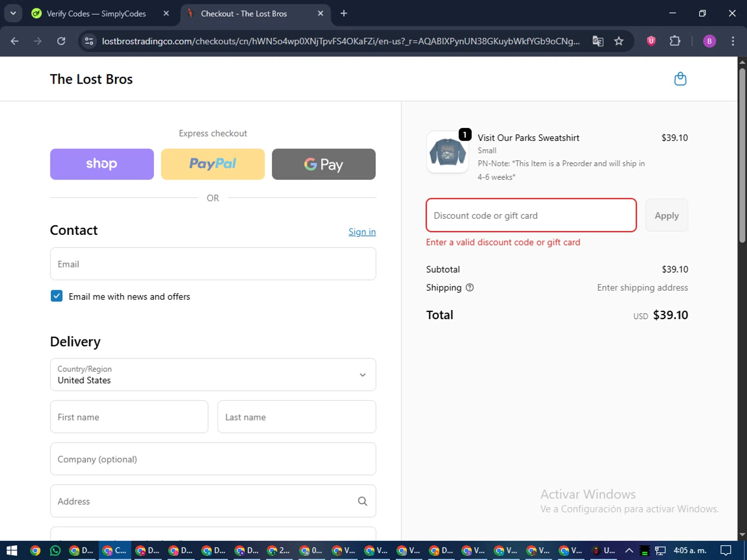Click the taskbar clock 4:05 a. m.
This screenshot has width=747, height=560.
(x=690, y=551)
